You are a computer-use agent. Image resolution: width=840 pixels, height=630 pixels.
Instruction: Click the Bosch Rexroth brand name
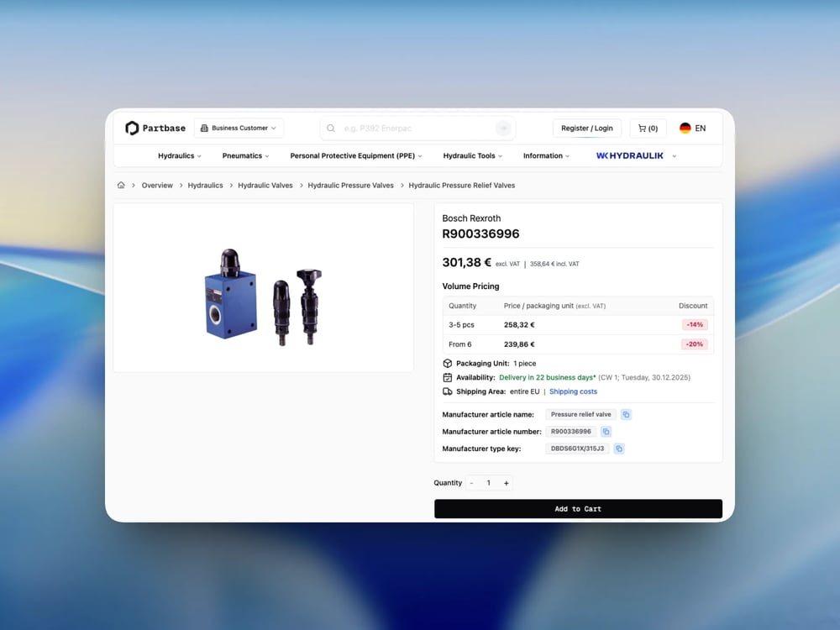[471, 218]
